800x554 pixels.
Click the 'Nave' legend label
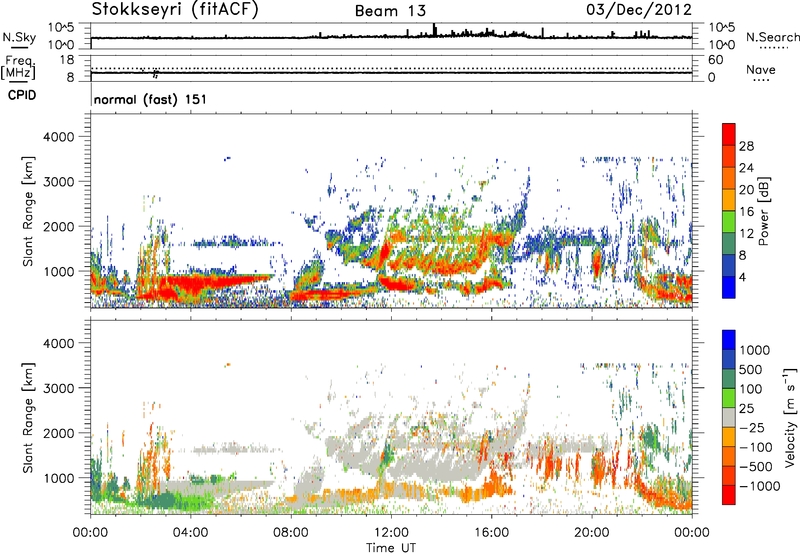tap(761, 70)
